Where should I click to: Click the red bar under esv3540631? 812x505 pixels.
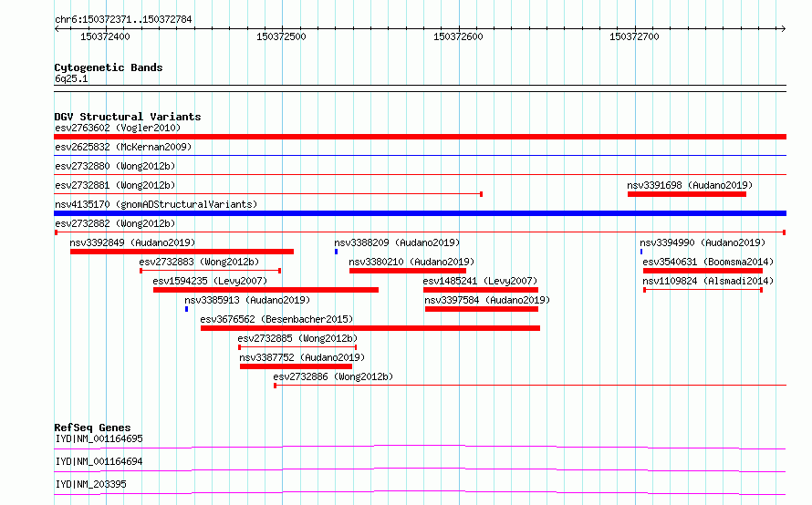tap(703, 271)
